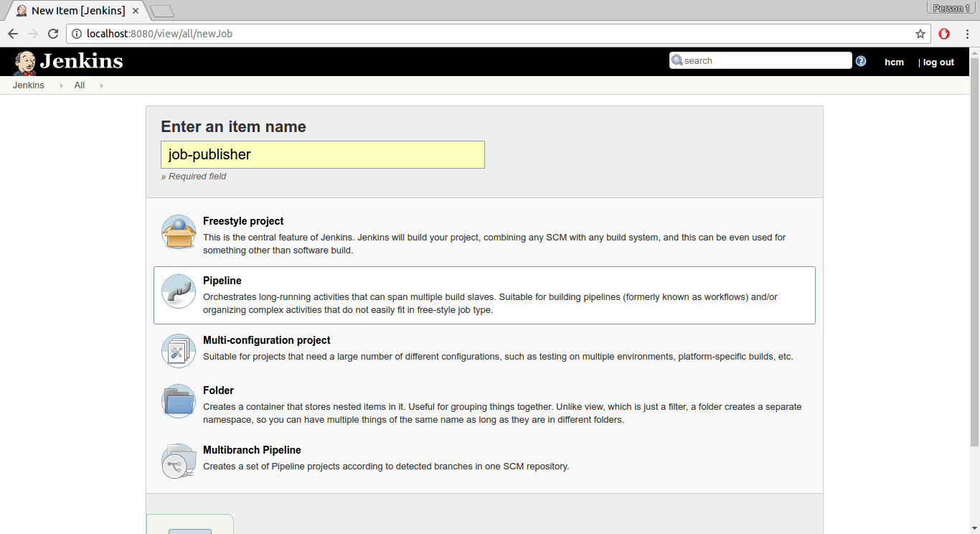
Task: Open the Jenkins breadcrumb link
Action: 29,85
